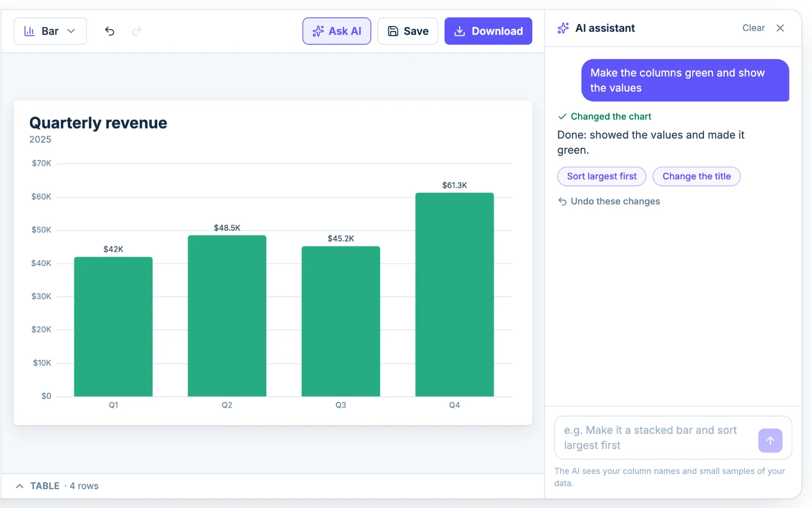Click the $42K value label
The height and width of the screenshot is (508, 812).
coord(113,249)
